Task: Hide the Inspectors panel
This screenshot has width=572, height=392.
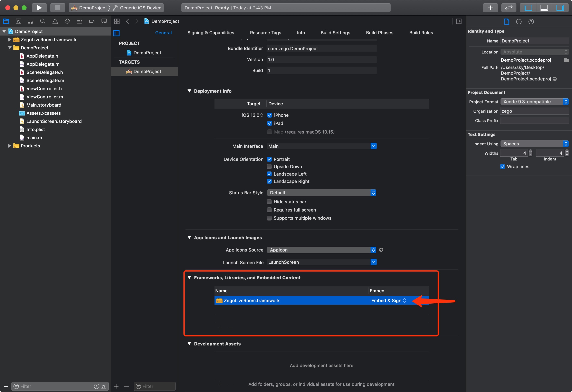Action: (x=560, y=8)
